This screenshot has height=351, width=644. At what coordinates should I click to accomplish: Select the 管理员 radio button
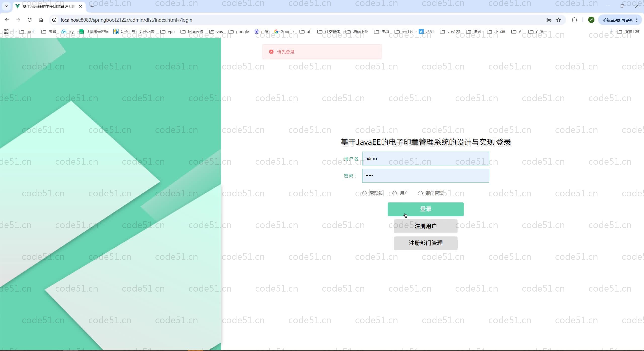364,193
